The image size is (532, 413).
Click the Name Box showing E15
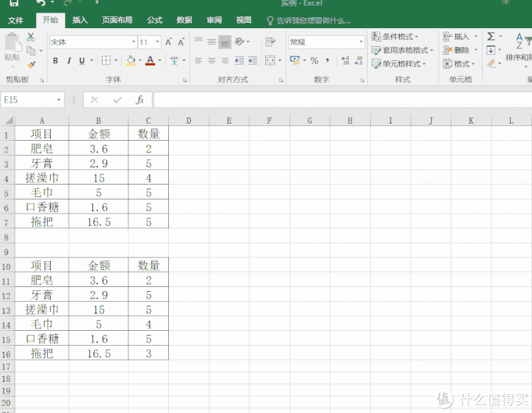(33, 99)
